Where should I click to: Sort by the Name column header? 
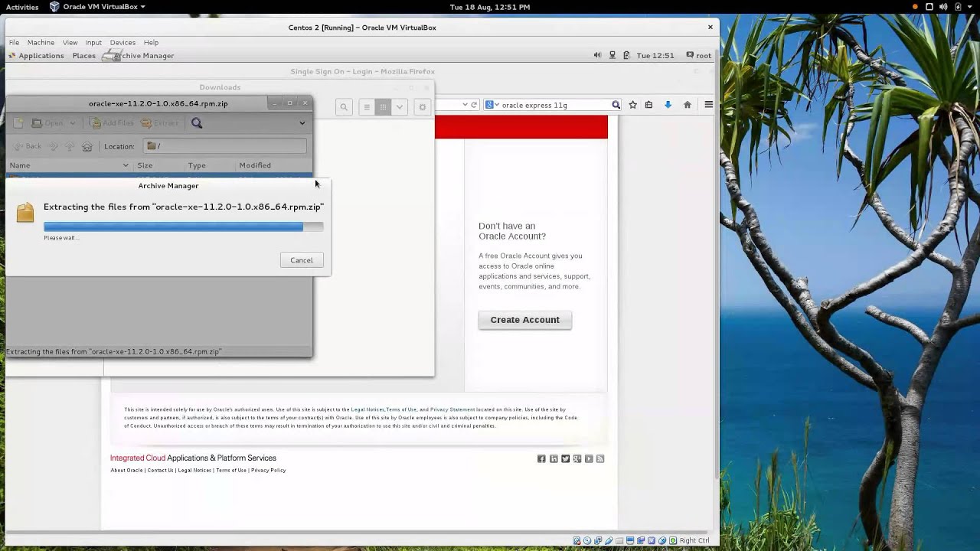(69, 165)
